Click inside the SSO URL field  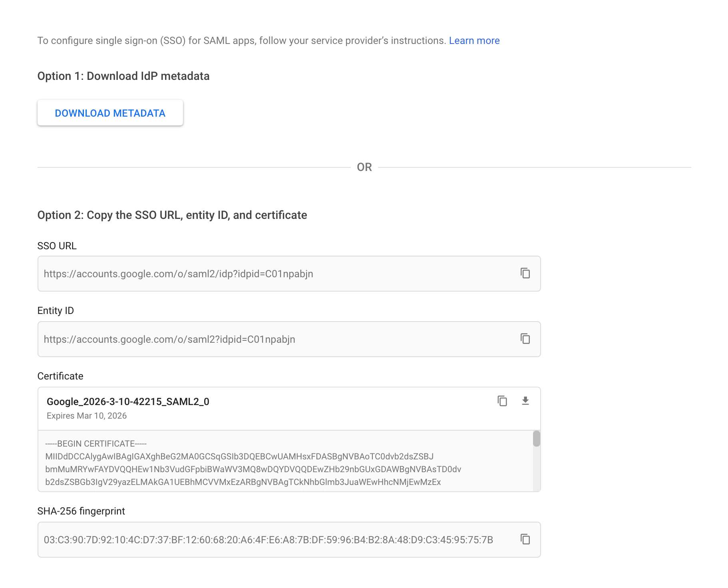point(289,274)
